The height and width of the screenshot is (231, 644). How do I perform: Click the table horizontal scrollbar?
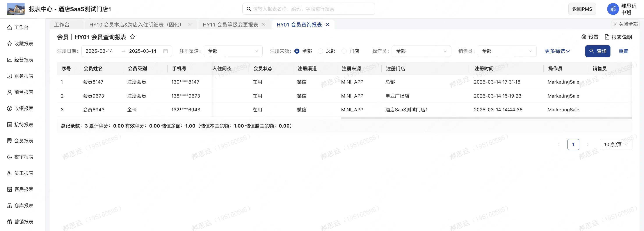(486, 118)
